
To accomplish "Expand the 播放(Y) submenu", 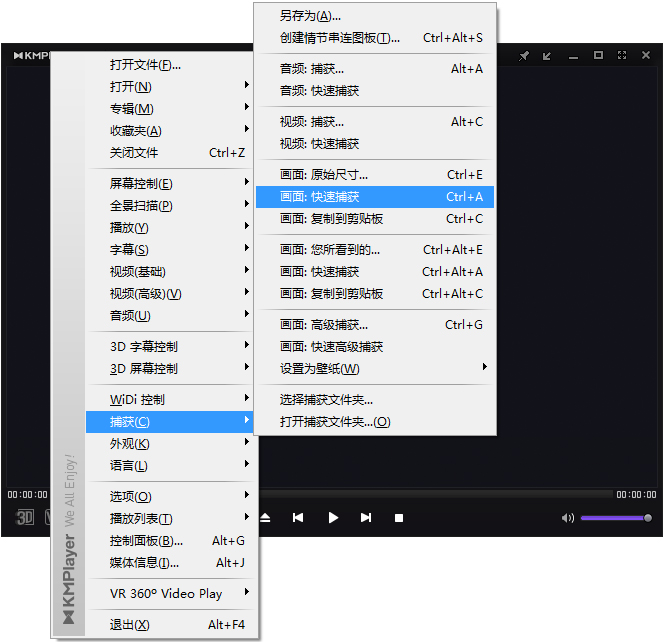I will pos(170,228).
